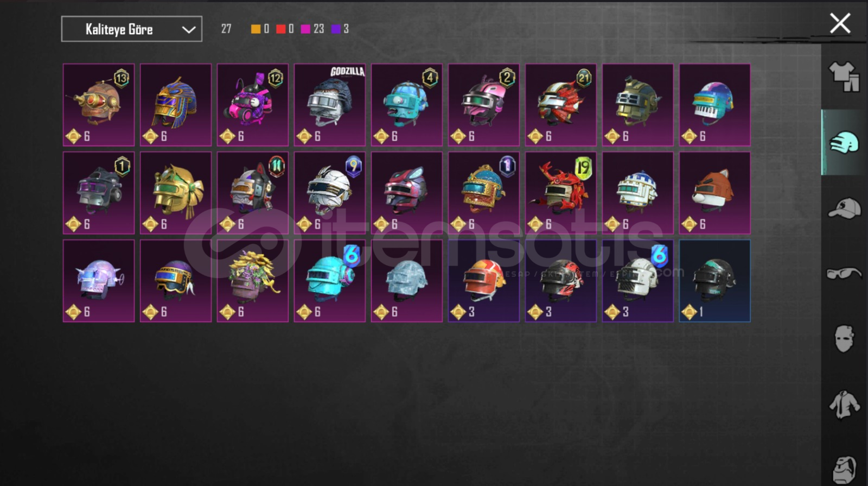This screenshot has width=868, height=486.
Task: Close the inventory with the X icon
Action: [840, 23]
